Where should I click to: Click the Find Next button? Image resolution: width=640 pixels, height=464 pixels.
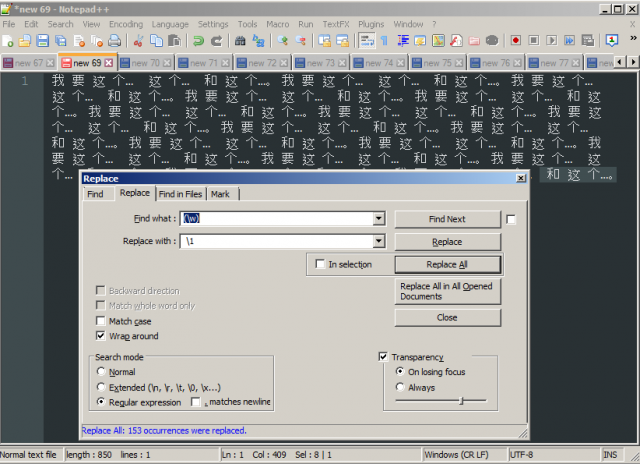click(447, 219)
